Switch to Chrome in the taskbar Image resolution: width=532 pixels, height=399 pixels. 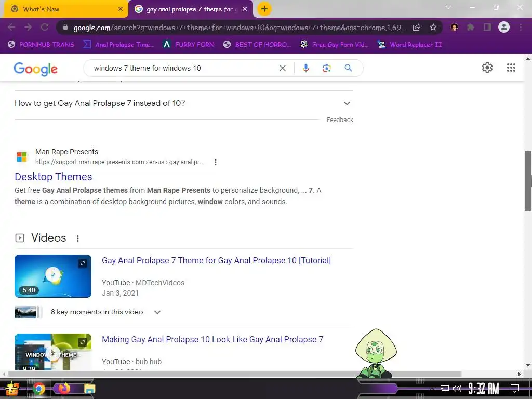pos(38,389)
